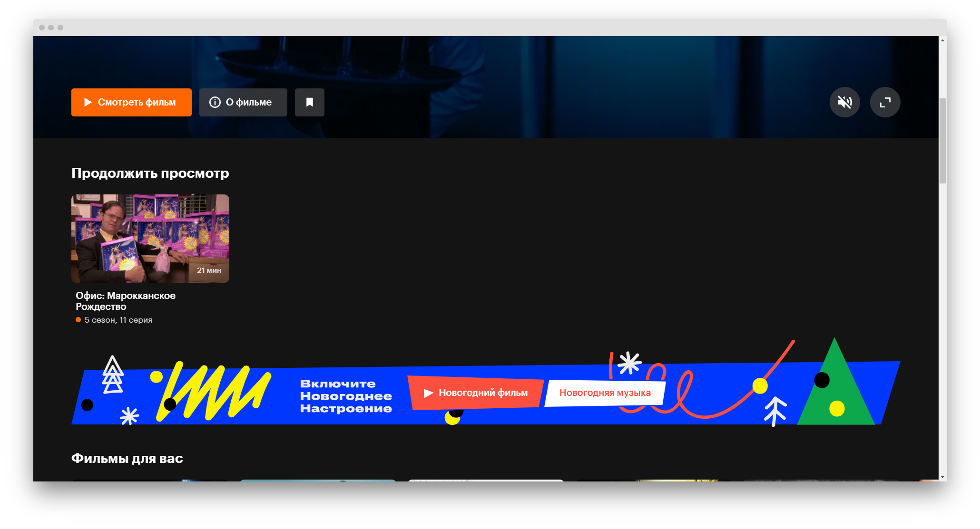Play the Новогодний фильм from the banner

point(476,393)
